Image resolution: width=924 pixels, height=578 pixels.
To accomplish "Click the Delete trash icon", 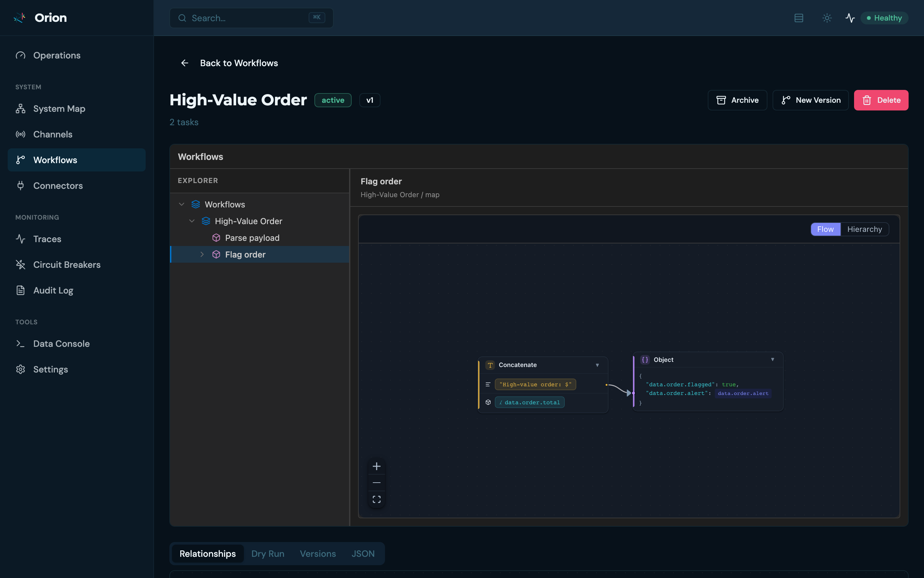I will pos(867,100).
